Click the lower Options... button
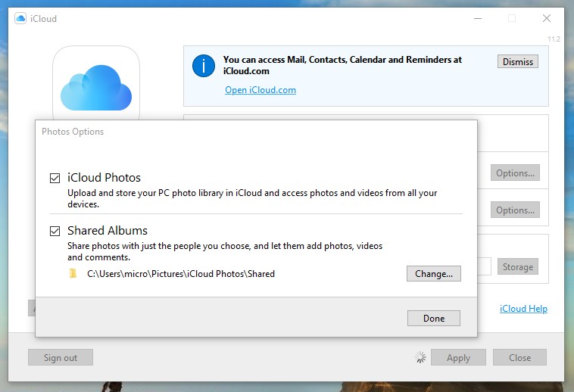 515,210
